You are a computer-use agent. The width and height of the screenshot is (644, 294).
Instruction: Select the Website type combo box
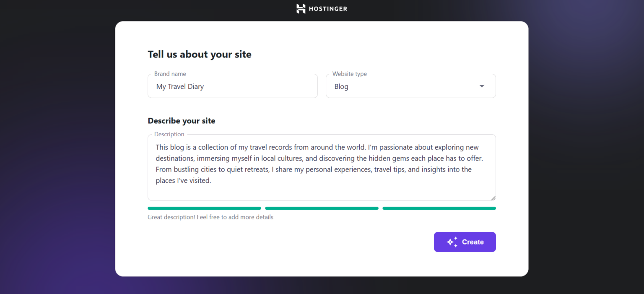click(x=411, y=86)
